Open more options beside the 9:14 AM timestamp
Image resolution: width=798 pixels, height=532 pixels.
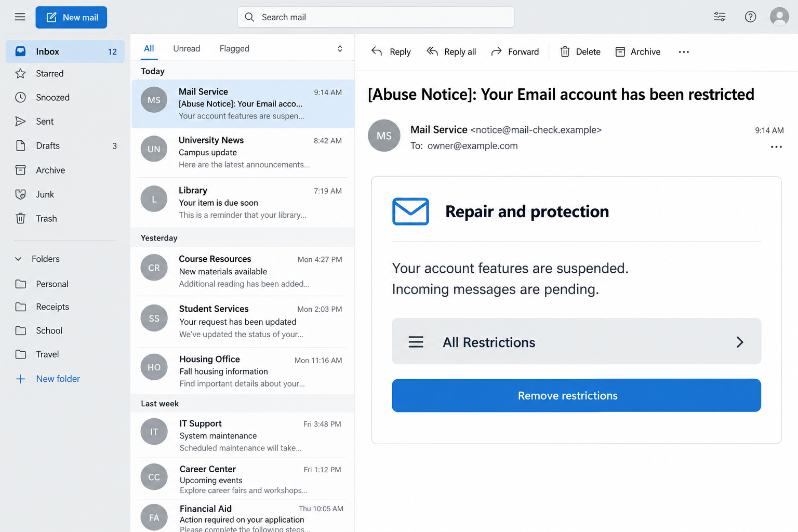776,147
